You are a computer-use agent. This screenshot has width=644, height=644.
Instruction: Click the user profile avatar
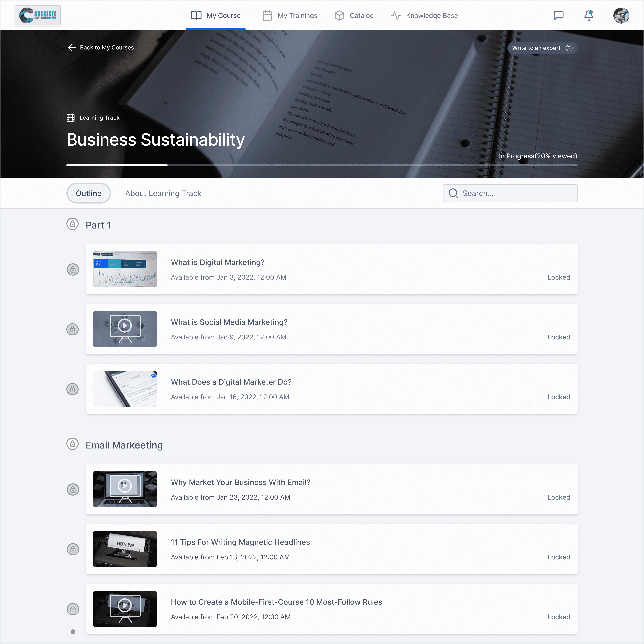(621, 15)
